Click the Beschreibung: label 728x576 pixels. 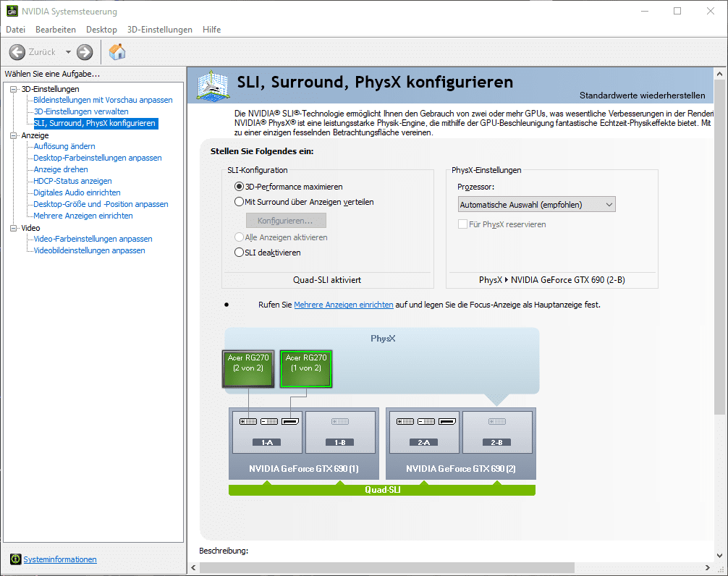tap(224, 551)
